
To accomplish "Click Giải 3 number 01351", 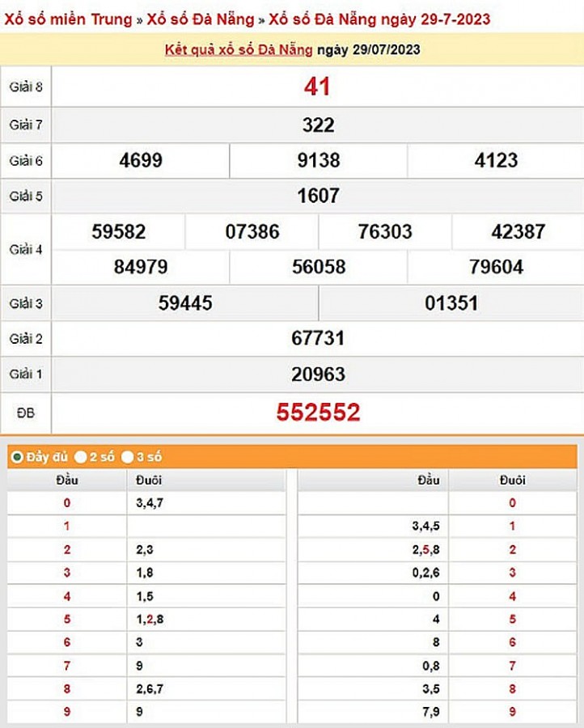I will (x=451, y=303).
